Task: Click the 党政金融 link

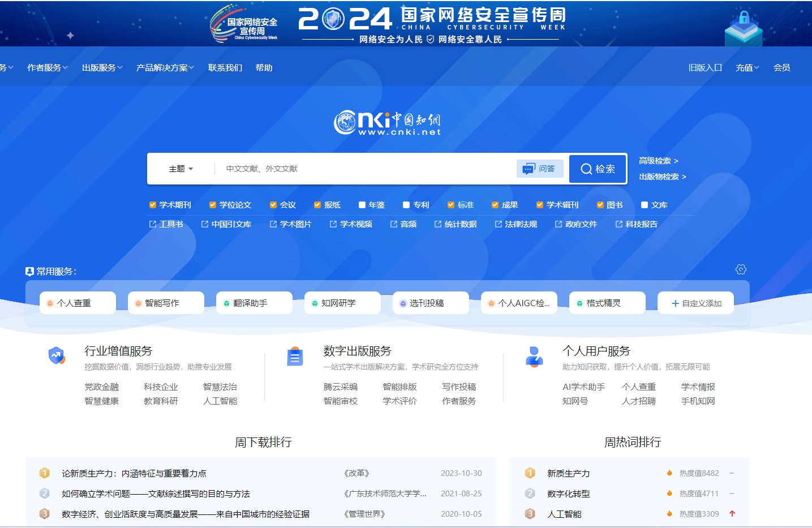Action: [102, 387]
